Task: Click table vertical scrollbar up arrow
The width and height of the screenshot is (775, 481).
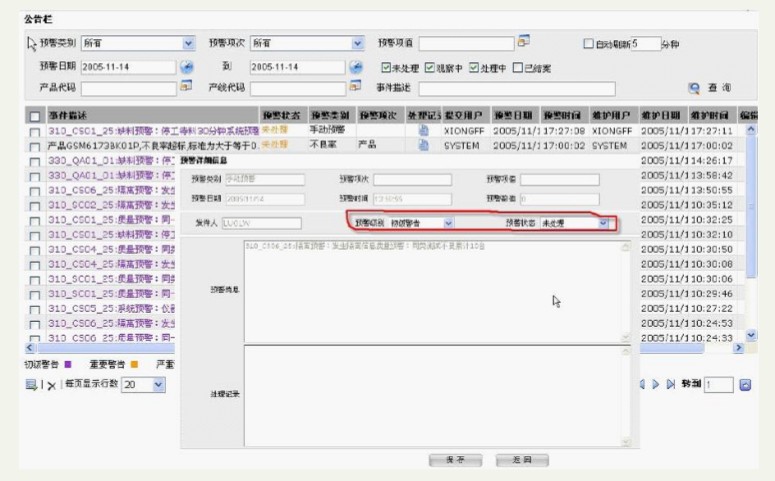Action: click(751, 130)
